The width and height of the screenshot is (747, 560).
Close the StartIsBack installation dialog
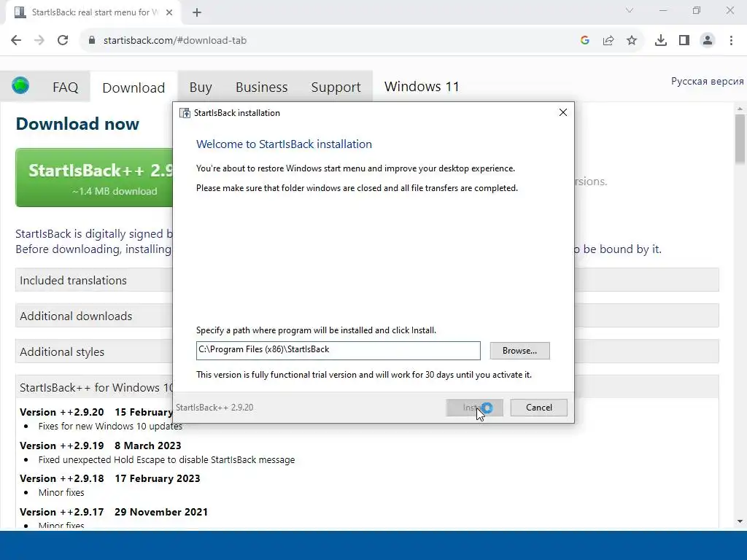(563, 112)
